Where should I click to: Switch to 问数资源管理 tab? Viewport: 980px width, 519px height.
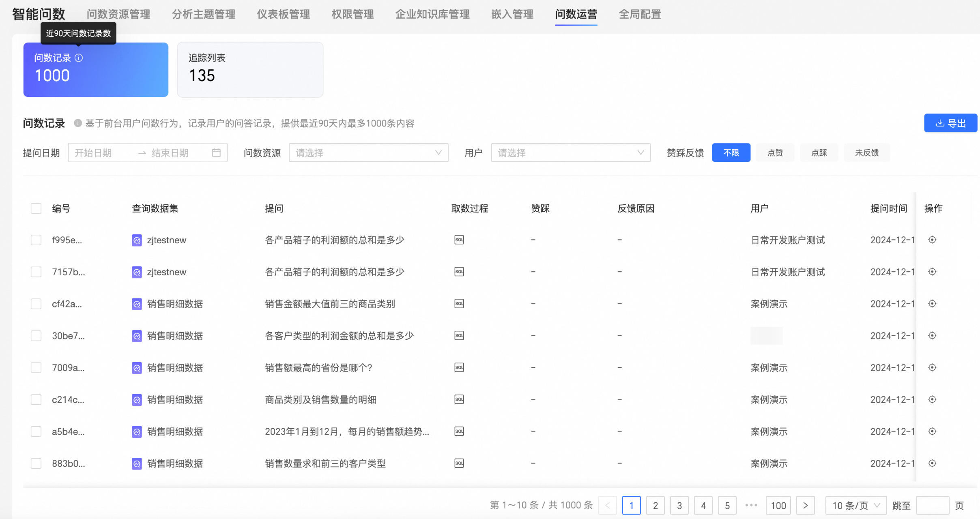pyautogui.click(x=118, y=15)
